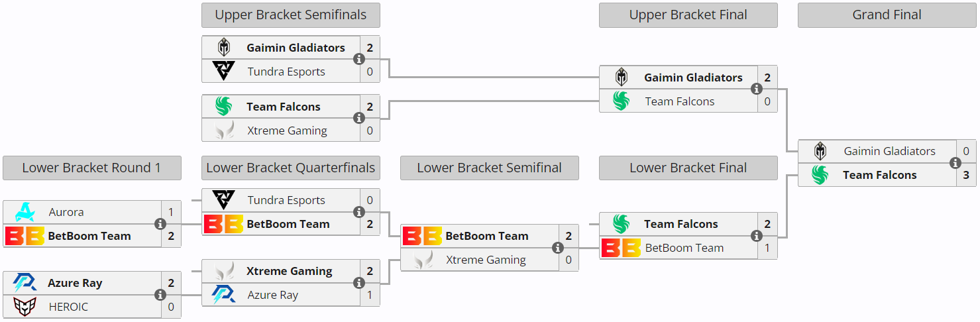Select the Upper Bracket Semifinals header
Image resolution: width=980 pixels, height=322 pixels.
coord(290,15)
